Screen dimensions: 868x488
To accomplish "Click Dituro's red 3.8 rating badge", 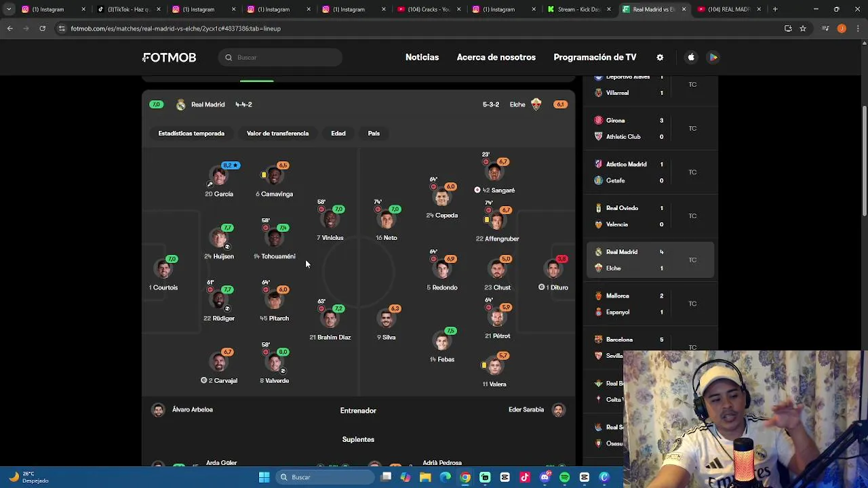I will [561, 259].
